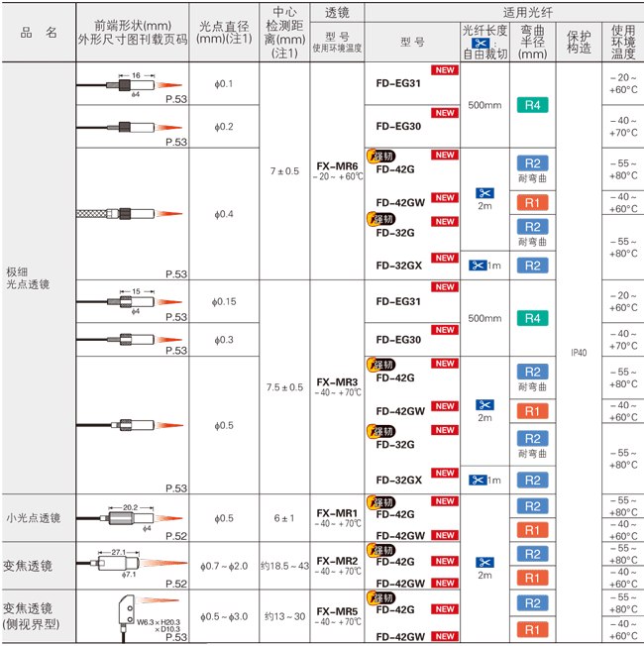Image resolution: width=644 pixels, height=646 pixels.
Task: Click the 强韧 badge above FD-42G in FX-MR6 group
Action: pyautogui.click(x=381, y=156)
